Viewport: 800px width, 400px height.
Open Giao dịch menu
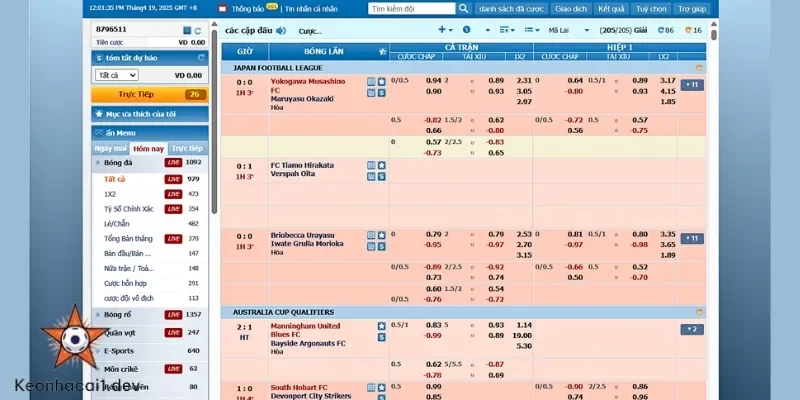(x=571, y=9)
